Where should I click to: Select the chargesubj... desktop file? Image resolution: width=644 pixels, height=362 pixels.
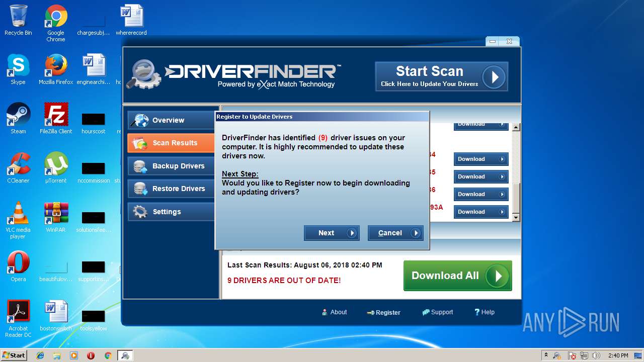[94, 25]
